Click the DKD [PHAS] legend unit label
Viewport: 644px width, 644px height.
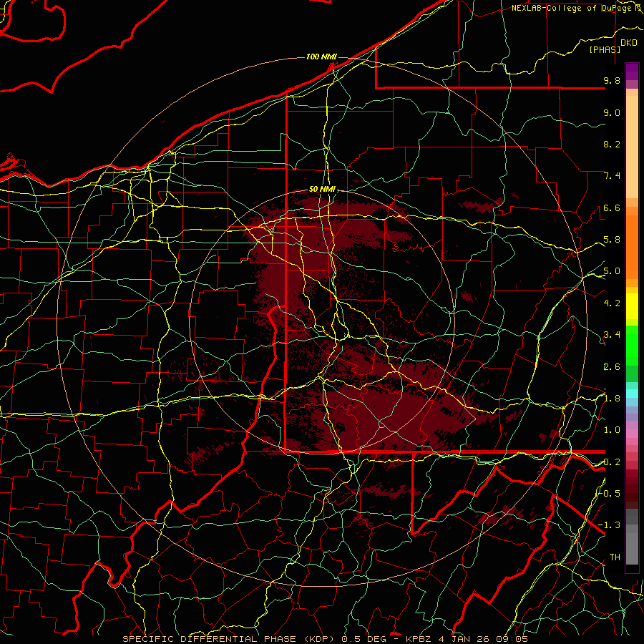[x=613, y=46]
